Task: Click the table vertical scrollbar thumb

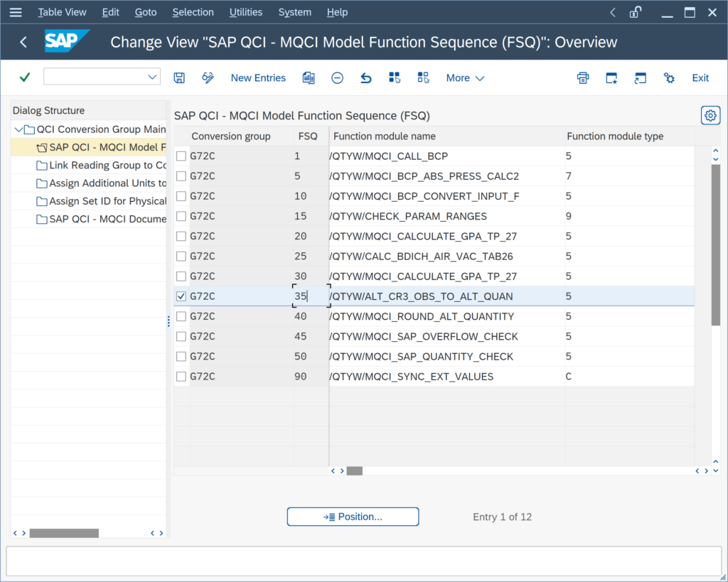Action: click(x=715, y=244)
